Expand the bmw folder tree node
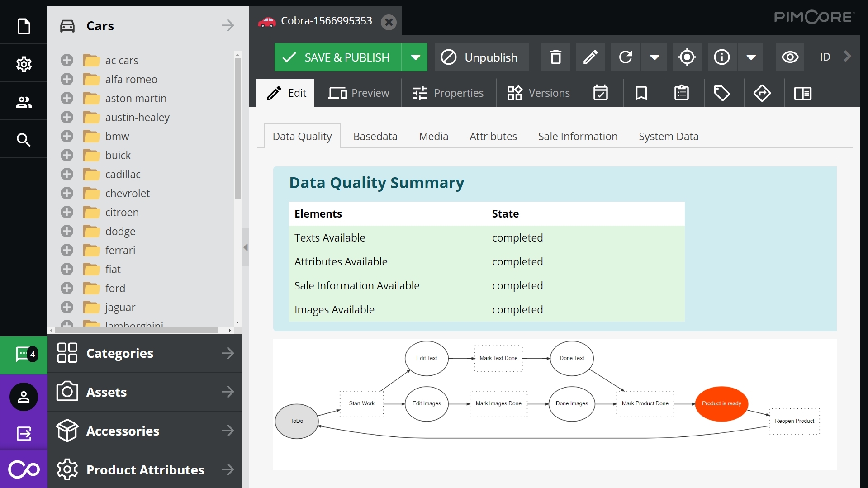This screenshot has height=488, width=868. (x=67, y=136)
